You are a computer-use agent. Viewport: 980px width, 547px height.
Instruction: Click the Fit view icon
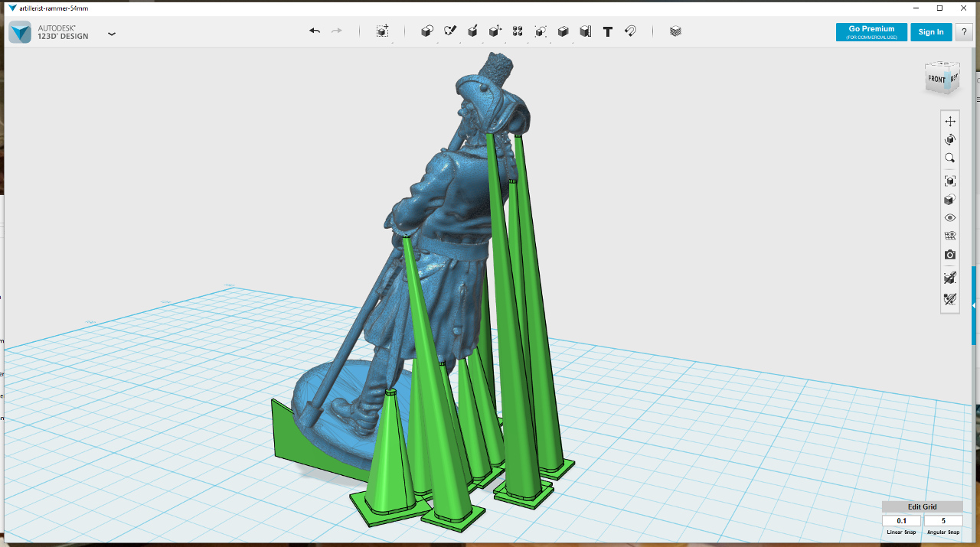click(950, 181)
